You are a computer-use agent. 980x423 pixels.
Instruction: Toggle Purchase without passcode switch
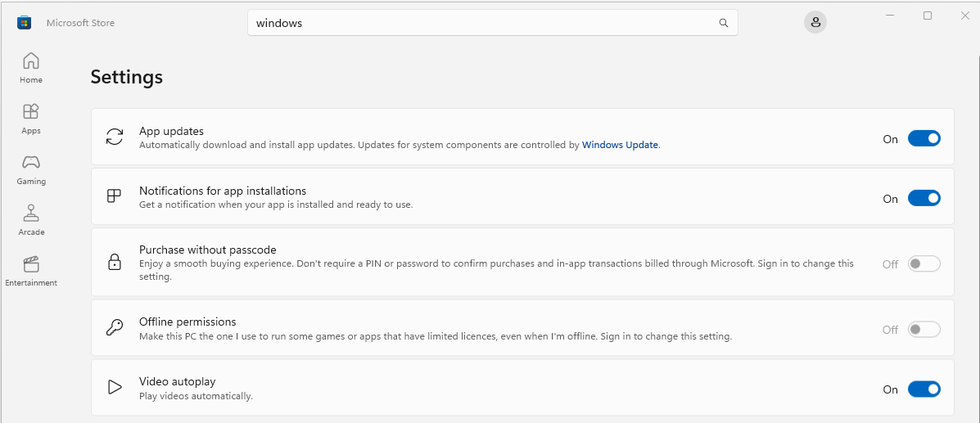pos(924,263)
